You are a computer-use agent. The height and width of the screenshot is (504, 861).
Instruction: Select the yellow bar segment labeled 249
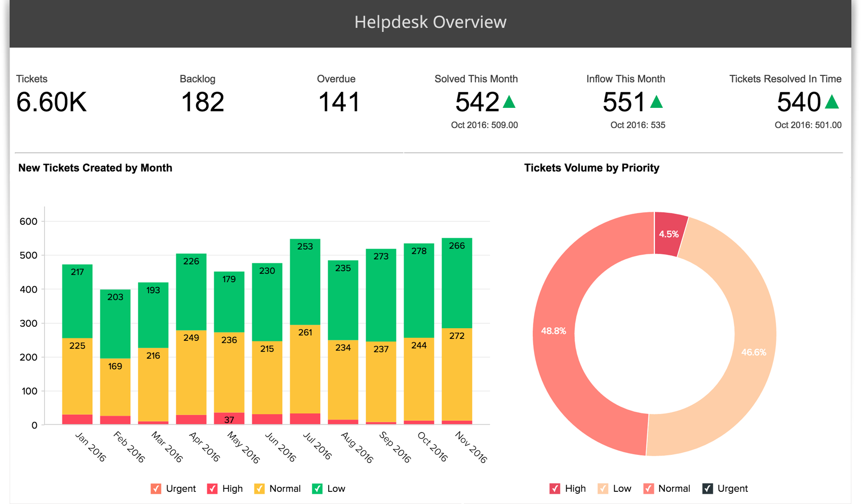pos(191,373)
